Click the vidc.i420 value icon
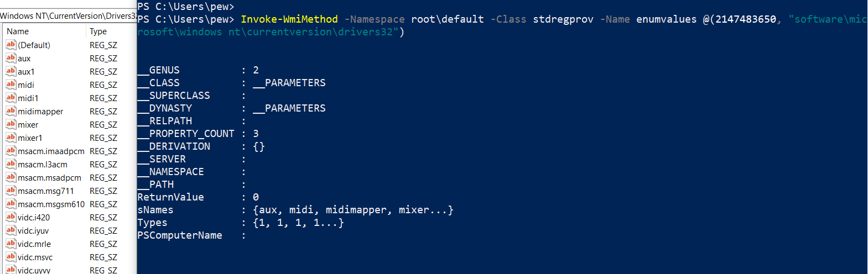The width and height of the screenshot is (868, 274). click(11, 217)
